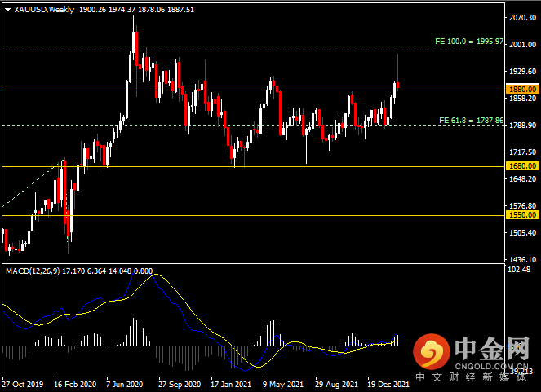Click the 2070.30 price axis value
541x392 pixels.
[x=523, y=18]
